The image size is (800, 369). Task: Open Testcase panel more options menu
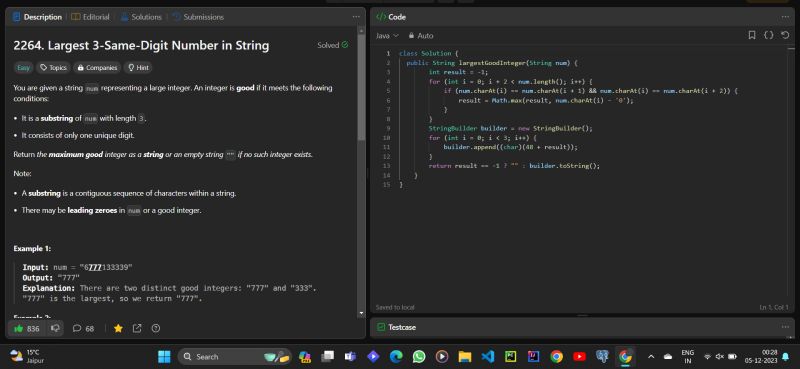coord(785,327)
